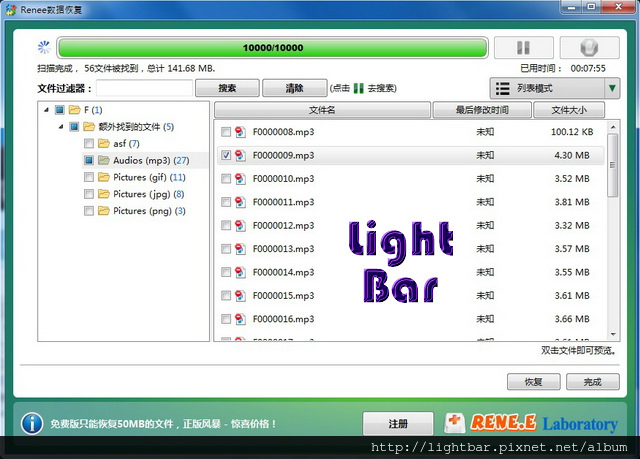The width and height of the screenshot is (640, 459).
Task: Stop the scan with the stop button
Action: click(x=589, y=48)
